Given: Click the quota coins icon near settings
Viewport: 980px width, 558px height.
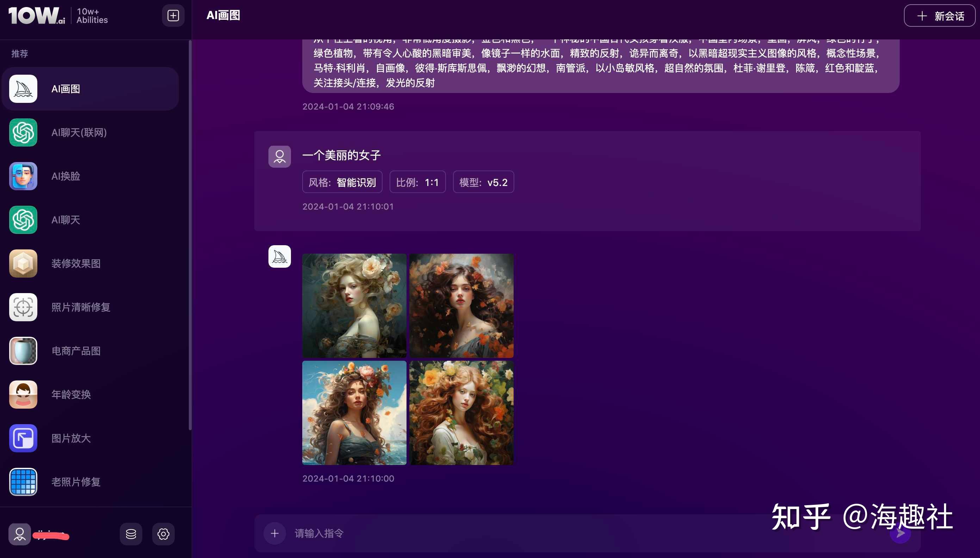Looking at the screenshot, I should coord(131,533).
